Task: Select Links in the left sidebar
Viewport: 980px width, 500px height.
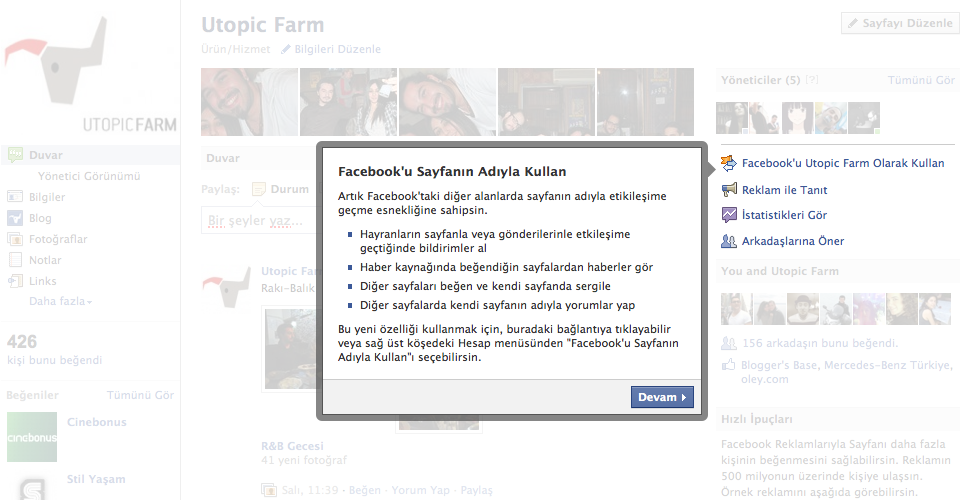Action: coord(42,281)
